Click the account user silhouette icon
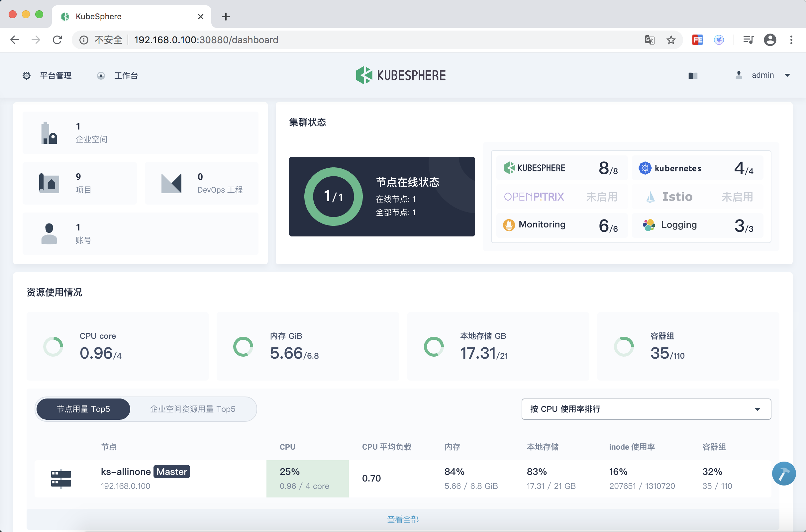 (49, 233)
